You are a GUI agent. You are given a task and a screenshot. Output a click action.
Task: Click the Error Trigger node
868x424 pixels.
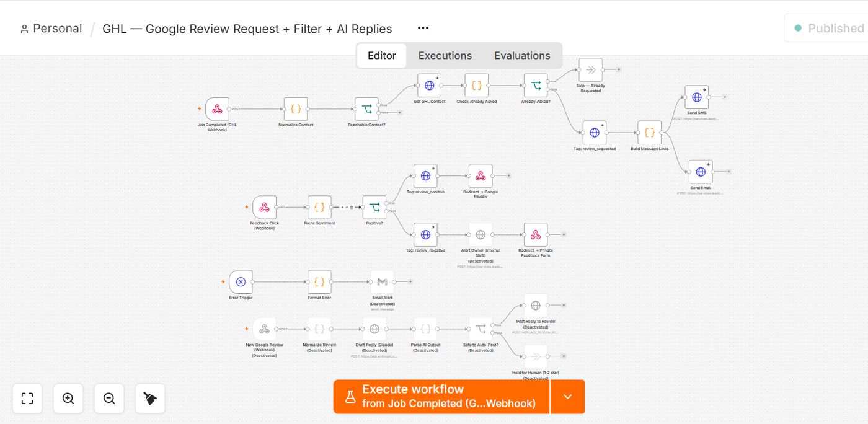click(241, 282)
